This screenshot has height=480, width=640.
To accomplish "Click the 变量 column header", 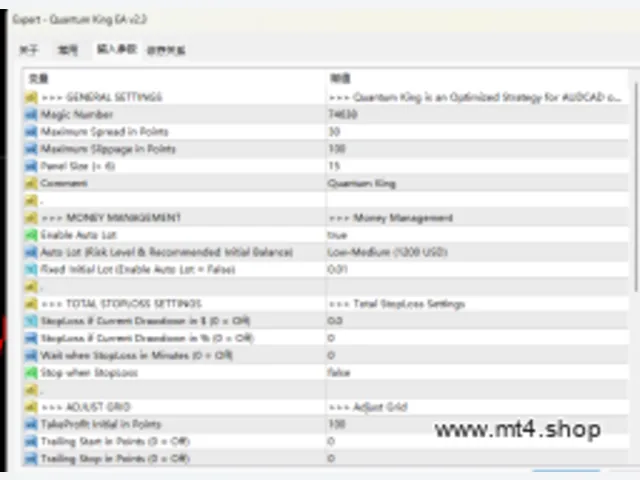I will 38,78.
